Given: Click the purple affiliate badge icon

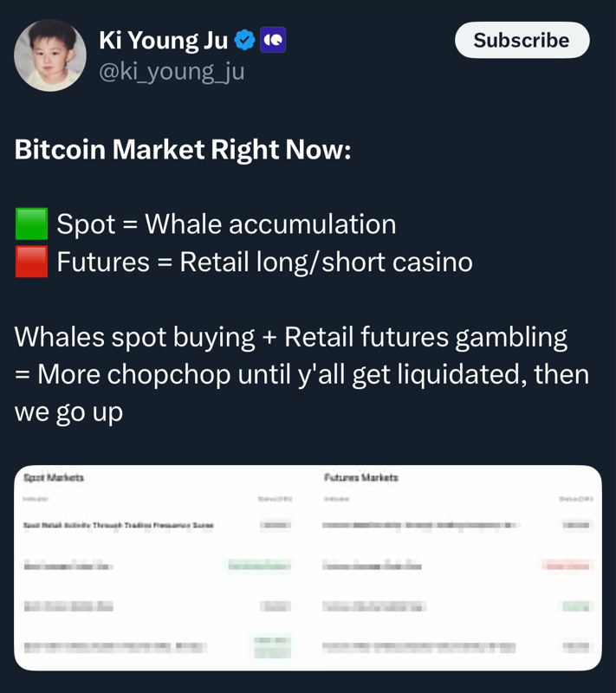Looking at the screenshot, I should point(273,40).
